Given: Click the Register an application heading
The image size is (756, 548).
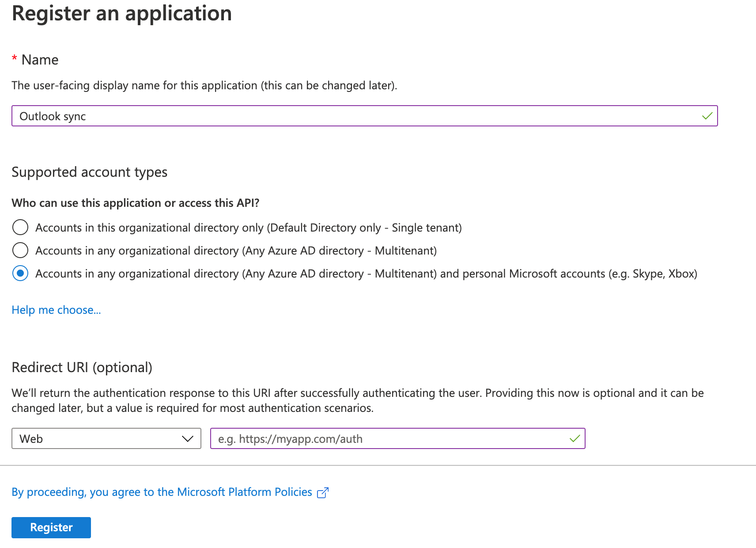Looking at the screenshot, I should [122, 13].
